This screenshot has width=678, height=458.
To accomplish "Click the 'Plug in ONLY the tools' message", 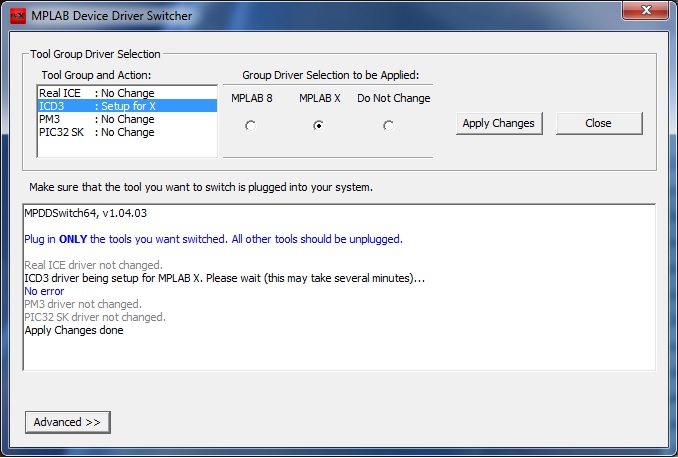I will pos(213,239).
